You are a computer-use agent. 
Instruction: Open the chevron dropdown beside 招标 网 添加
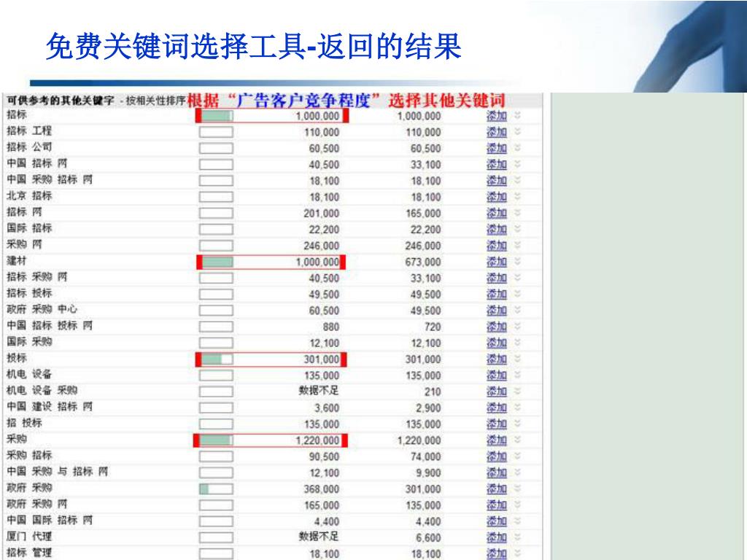pos(517,212)
